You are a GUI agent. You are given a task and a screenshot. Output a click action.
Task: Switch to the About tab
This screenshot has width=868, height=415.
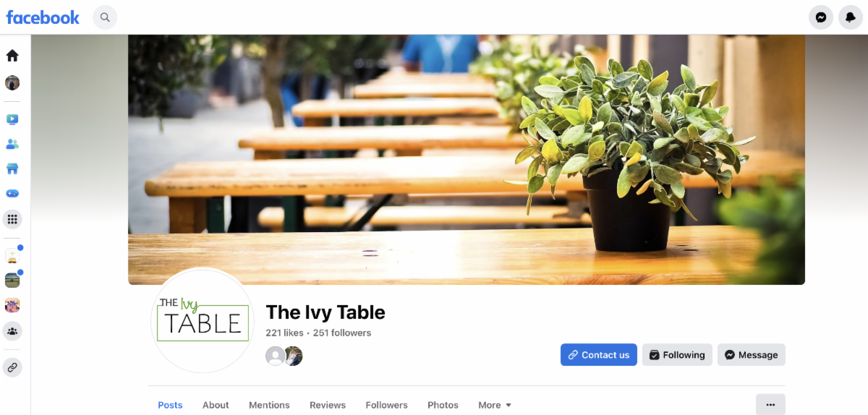[x=216, y=405]
